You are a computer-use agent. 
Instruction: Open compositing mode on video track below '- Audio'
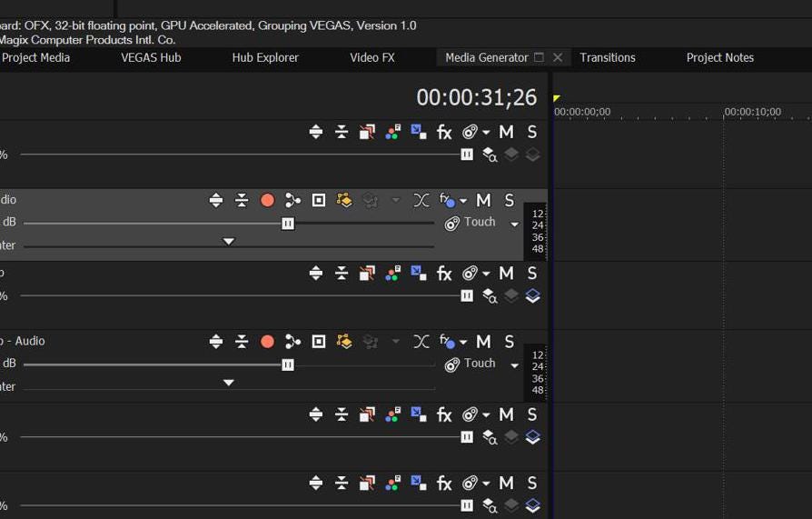[x=490, y=437]
